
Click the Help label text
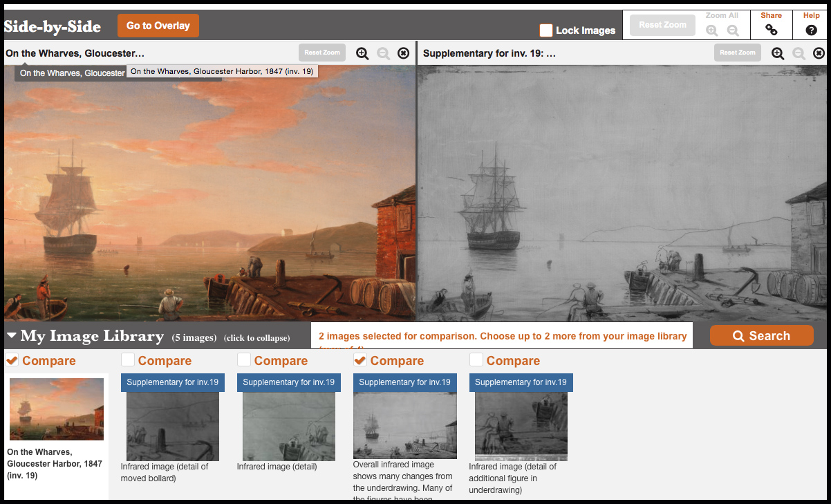(812, 15)
